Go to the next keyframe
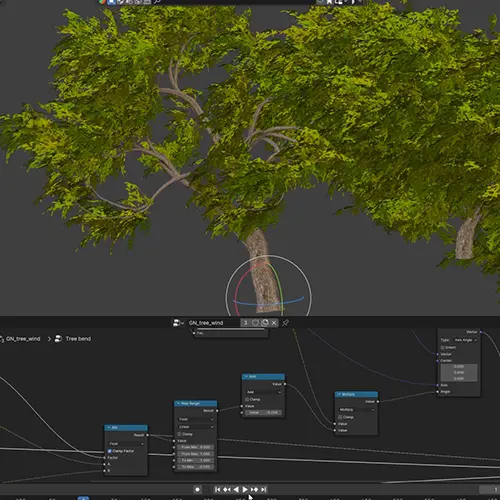Viewport: 500px width, 500px height. pos(254,489)
